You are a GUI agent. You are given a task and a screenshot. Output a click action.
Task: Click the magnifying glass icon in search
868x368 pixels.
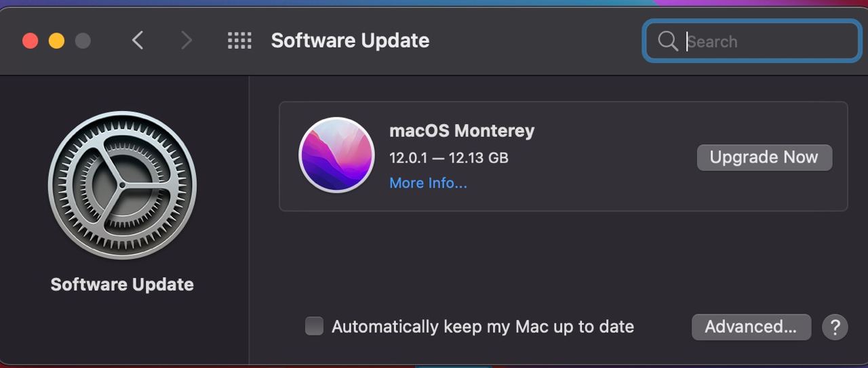pos(667,41)
